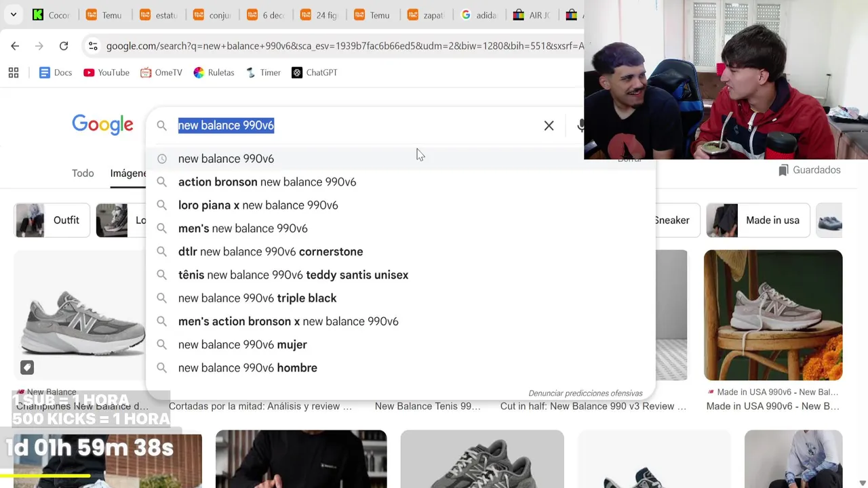The height and width of the screenshot is (488, 868).
Task: Open the Ruletas bookmark
Action: 214,73
